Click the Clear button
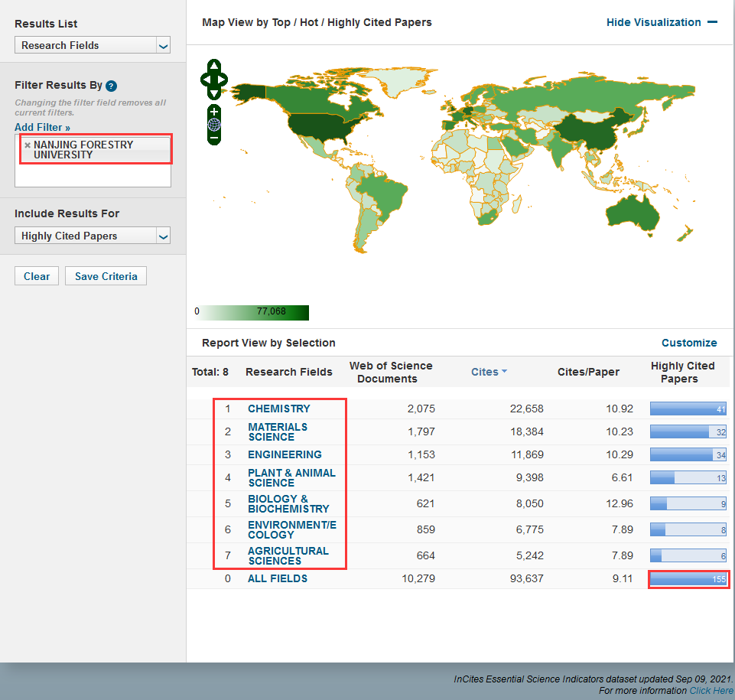This screenshot has width=735, height=700. pos(37,276)
